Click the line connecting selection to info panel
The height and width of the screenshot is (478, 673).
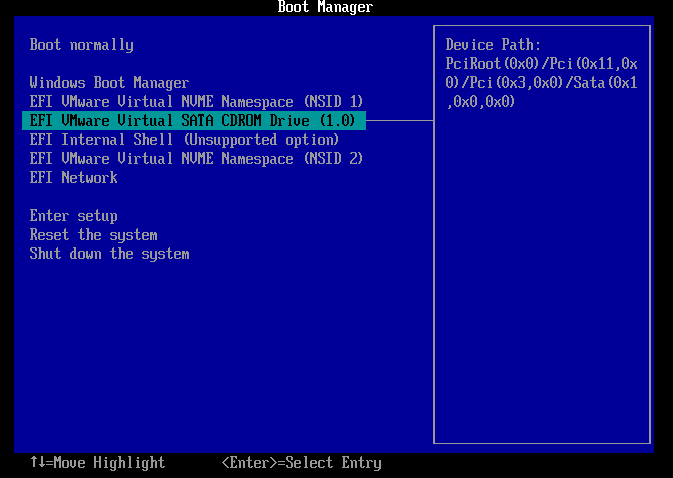tap(400, 121)
